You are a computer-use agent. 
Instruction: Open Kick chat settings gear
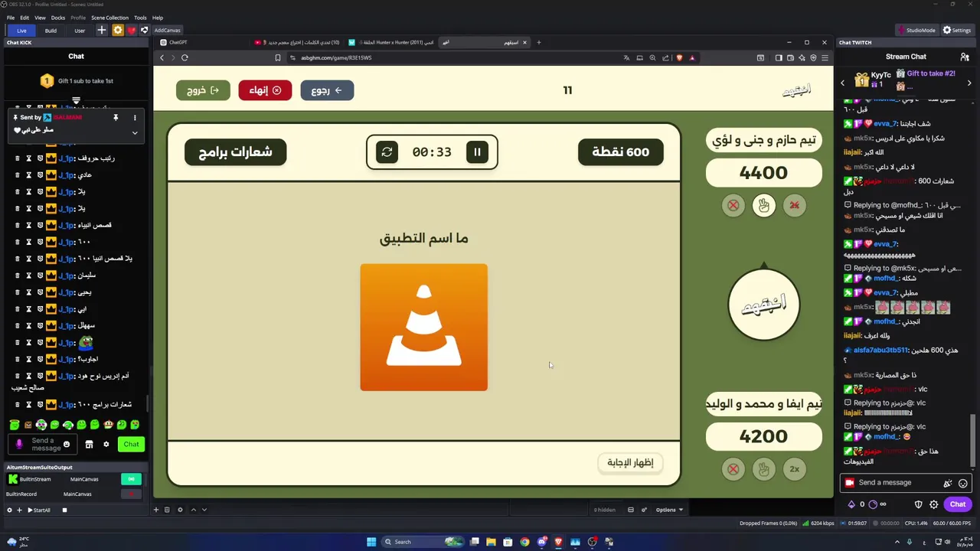[106, 445]
